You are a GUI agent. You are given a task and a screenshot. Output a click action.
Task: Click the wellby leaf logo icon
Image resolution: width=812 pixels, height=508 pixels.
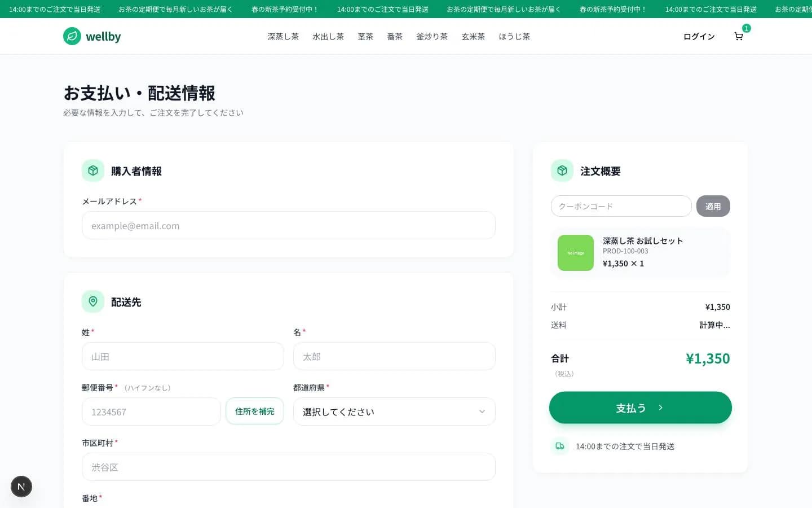click(x=72, y=36)
